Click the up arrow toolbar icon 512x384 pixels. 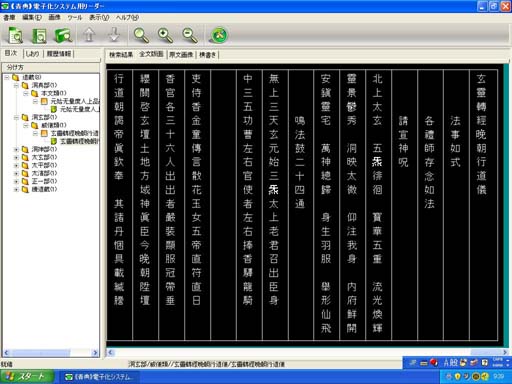click(89, 35)
